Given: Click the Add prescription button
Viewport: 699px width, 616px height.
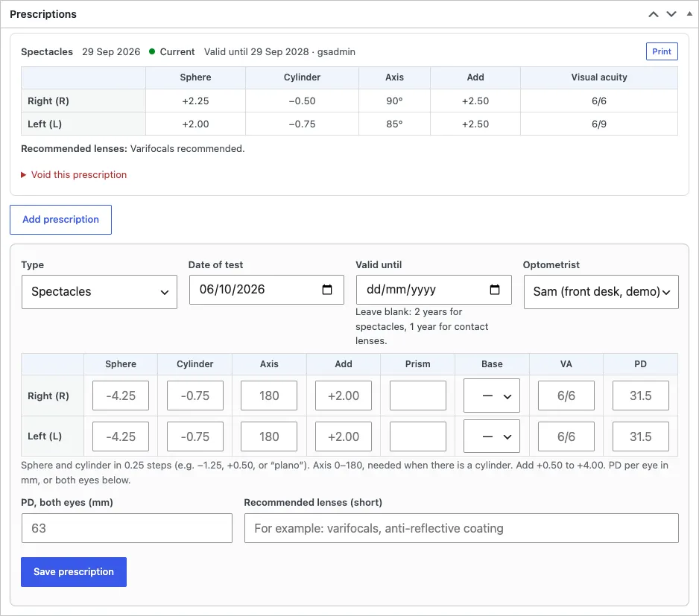Looking at the screenshot, I should tap(60, 219).
